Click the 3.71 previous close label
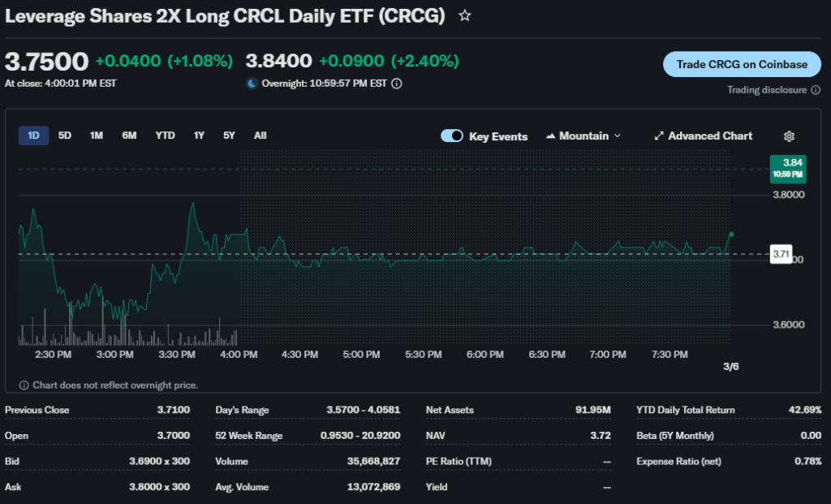831x504 pixels. [x=781, y=254]
